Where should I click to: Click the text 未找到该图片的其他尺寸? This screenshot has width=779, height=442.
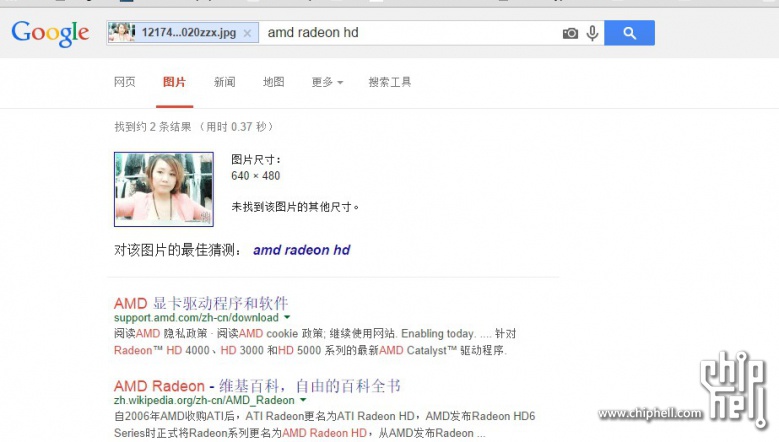tap(295, 207)
